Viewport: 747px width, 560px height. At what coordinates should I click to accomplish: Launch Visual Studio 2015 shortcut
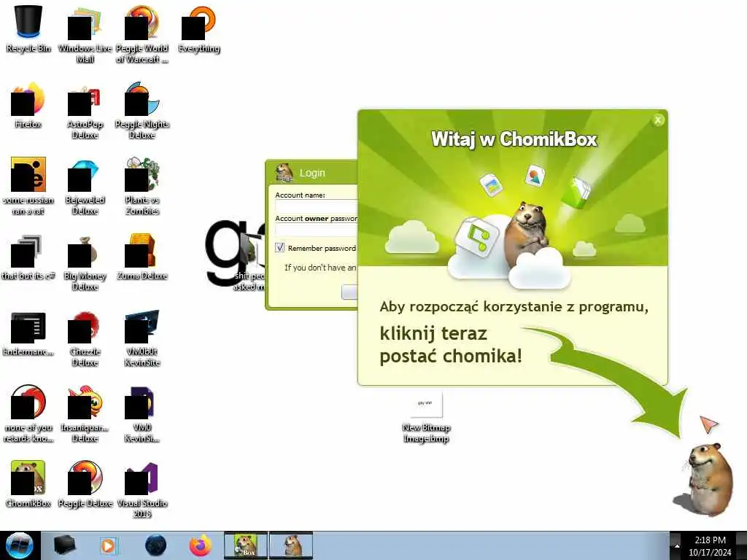tap(142, 489)
